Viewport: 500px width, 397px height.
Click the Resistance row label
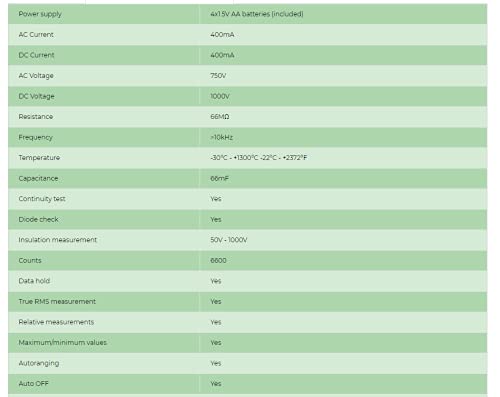click(36, 117)
